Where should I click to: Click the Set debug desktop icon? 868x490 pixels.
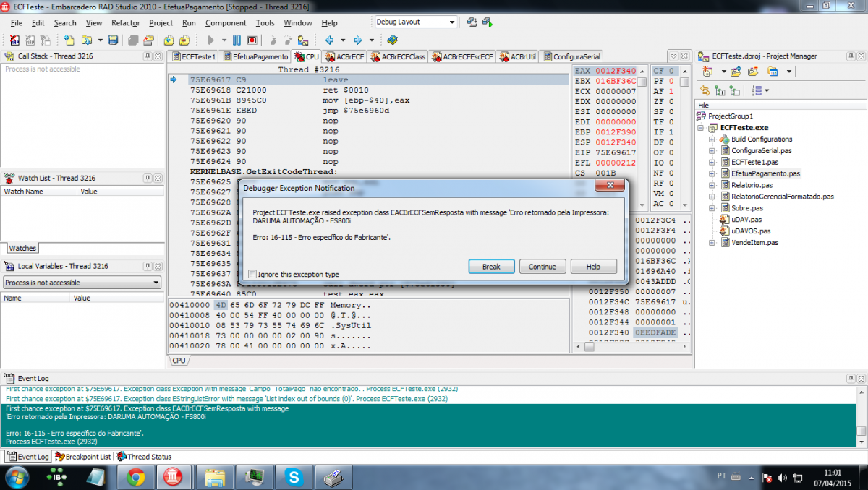488,22
